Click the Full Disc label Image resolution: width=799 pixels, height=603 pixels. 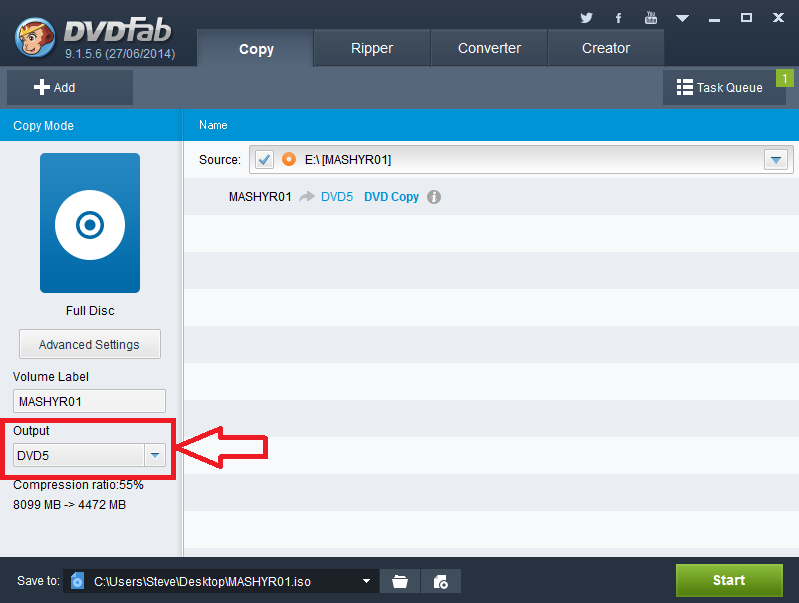tap(90, 310)
